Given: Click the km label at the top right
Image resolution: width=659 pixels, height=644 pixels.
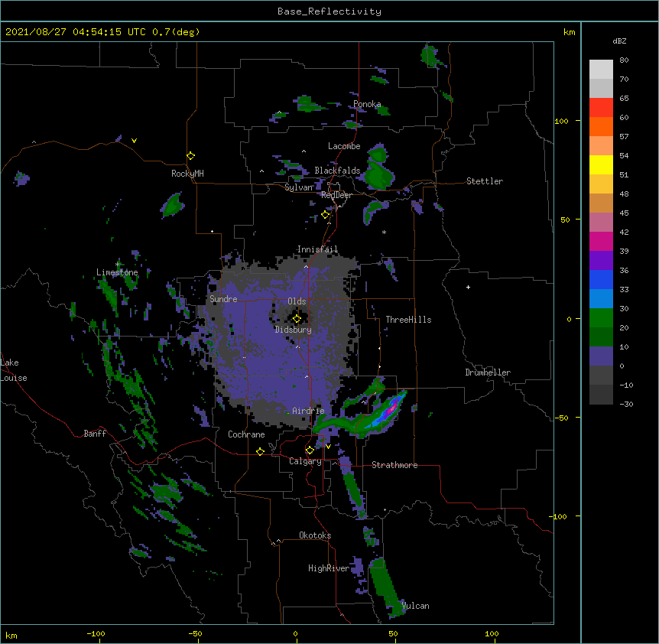Looking at the screenshot, I should coord(570,32).
